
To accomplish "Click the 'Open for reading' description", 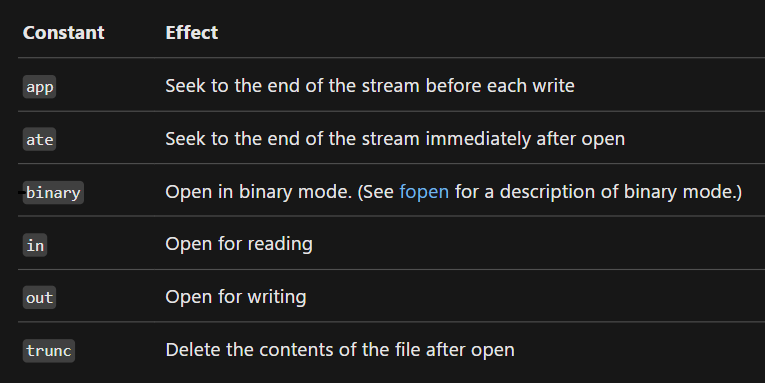I will (x=239, y=244).
